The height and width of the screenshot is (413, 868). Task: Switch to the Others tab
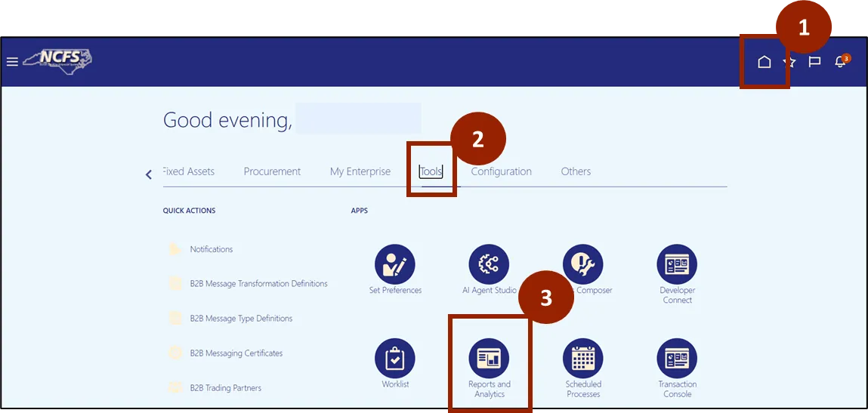576,171
